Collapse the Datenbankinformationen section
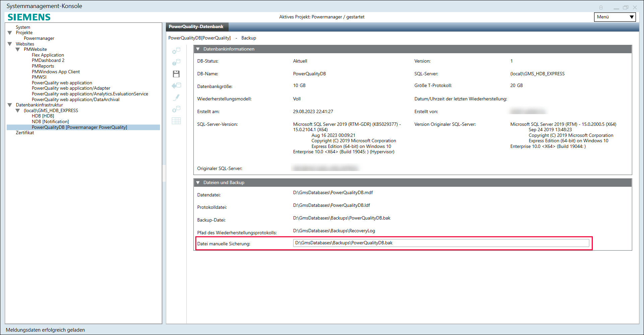Screen dimensions: 644x335 tap(198, 49)
